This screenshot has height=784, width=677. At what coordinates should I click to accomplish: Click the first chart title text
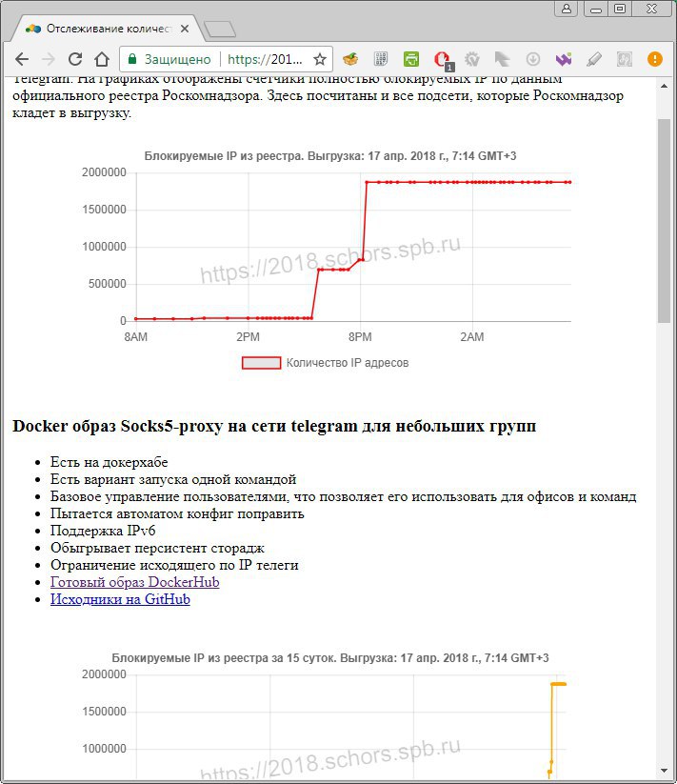click(330, 156)
